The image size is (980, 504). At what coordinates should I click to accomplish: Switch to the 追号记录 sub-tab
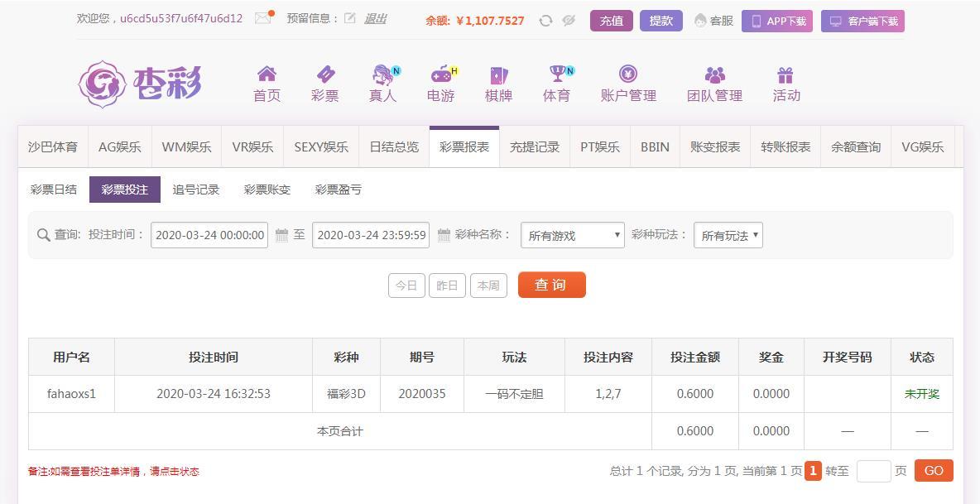pos(196,190)
